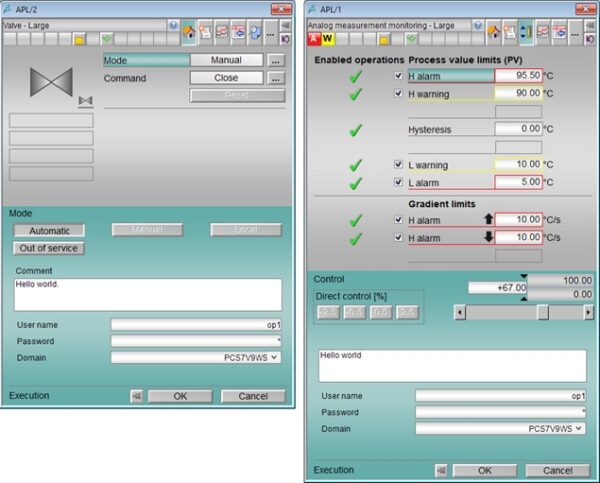Open the Standard (home) view in the Valve faceplate

(189, 33)
